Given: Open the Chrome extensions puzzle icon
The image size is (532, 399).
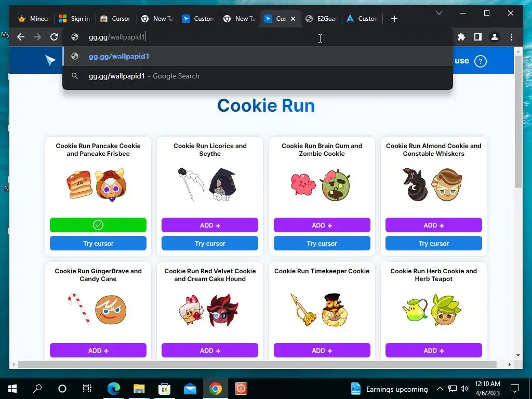Looking at the screenshot, I should [461, 37].
